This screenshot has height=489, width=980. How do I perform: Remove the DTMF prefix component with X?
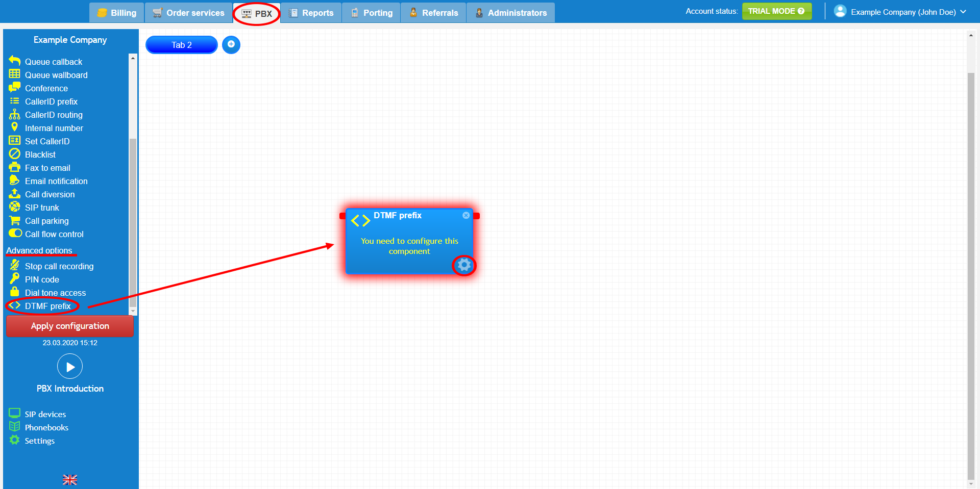[x=466, y=216]
